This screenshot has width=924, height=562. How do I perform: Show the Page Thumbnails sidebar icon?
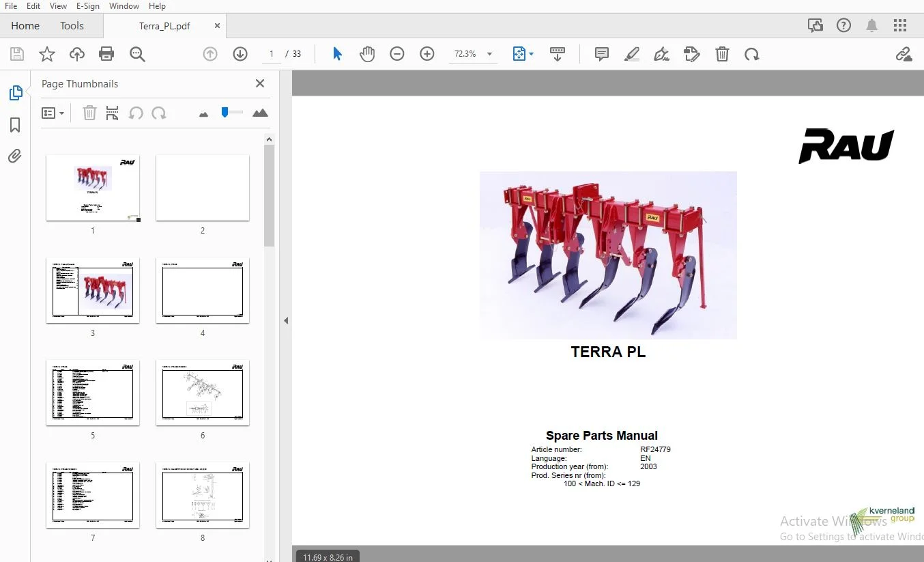click(x=15, y=93)
